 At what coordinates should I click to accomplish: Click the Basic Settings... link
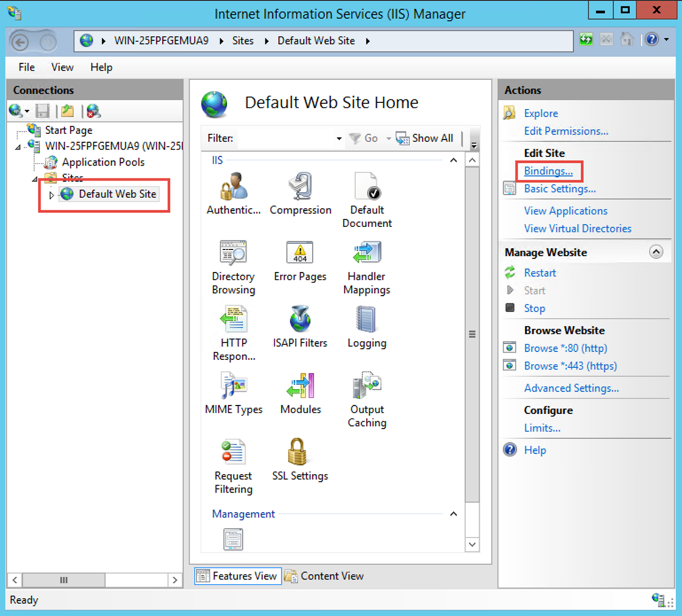[560, 189]
